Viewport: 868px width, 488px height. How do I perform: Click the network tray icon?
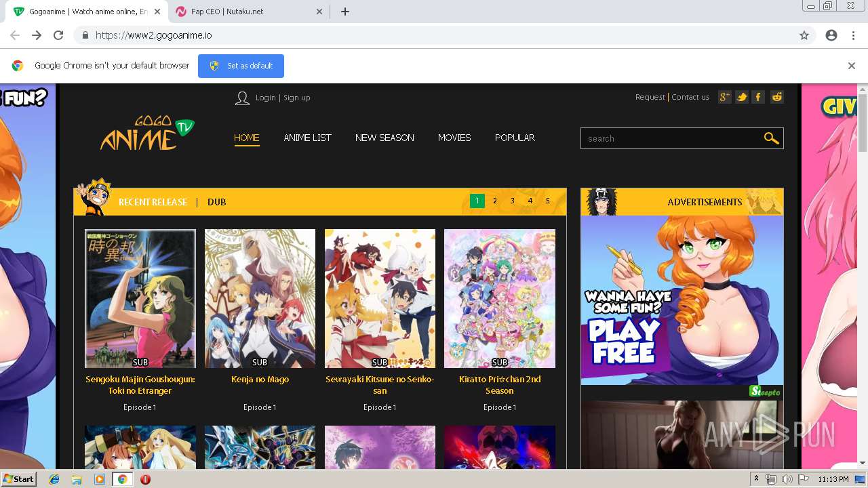[771, 479]
